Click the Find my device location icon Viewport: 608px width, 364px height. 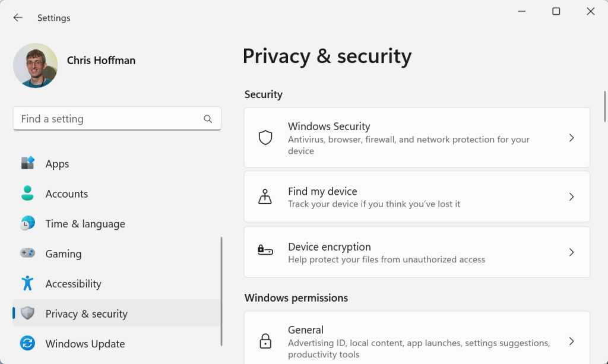point(264,196)
